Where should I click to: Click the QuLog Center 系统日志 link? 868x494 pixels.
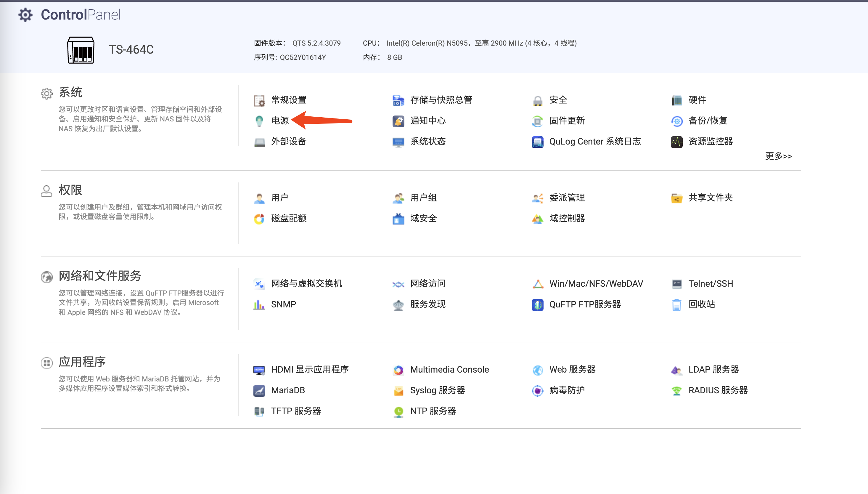(595, 142)
